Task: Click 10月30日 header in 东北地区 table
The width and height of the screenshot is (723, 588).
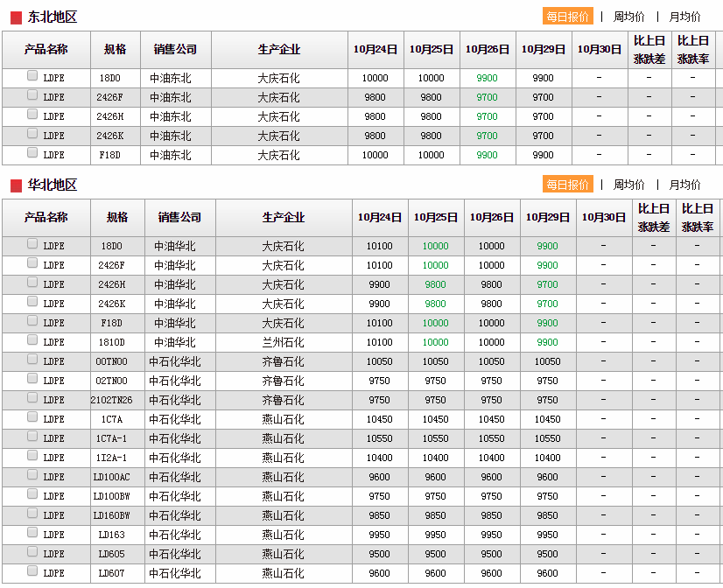Action: click(x=600, y=49)
